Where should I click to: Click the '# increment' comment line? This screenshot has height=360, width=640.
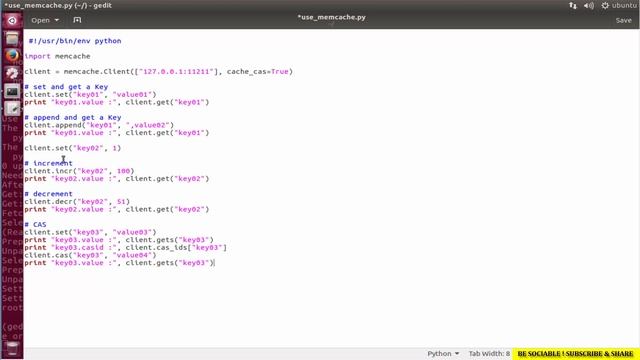click(48, 163)
